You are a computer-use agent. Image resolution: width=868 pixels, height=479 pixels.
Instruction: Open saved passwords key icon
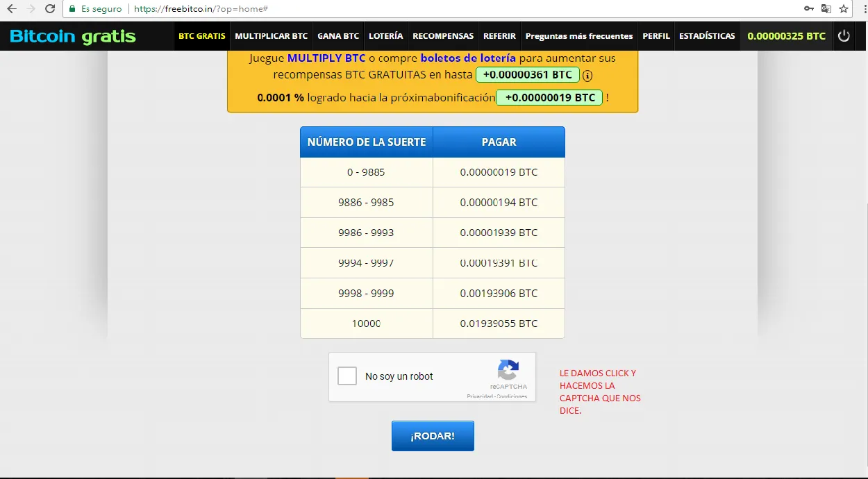pos(809,9)
